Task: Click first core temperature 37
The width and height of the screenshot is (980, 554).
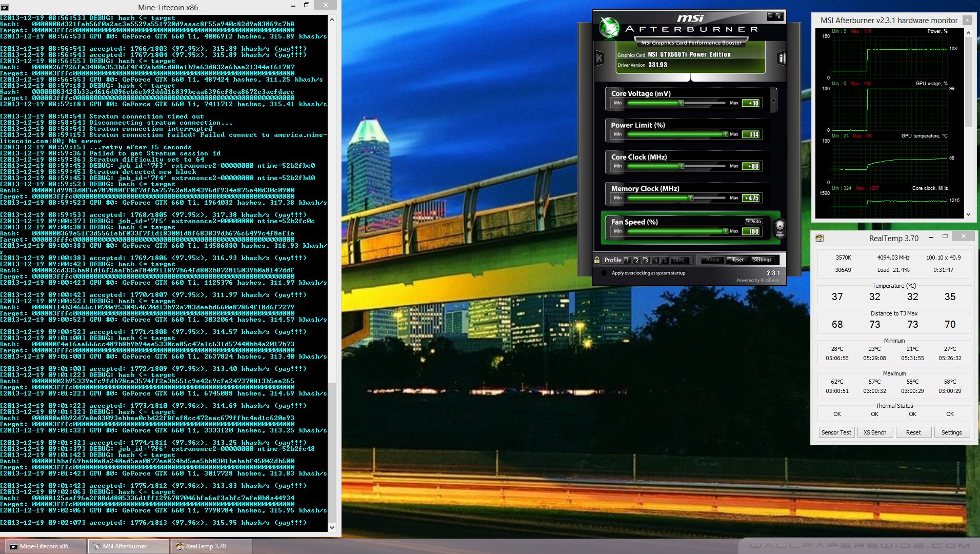Action: (837, 296)
